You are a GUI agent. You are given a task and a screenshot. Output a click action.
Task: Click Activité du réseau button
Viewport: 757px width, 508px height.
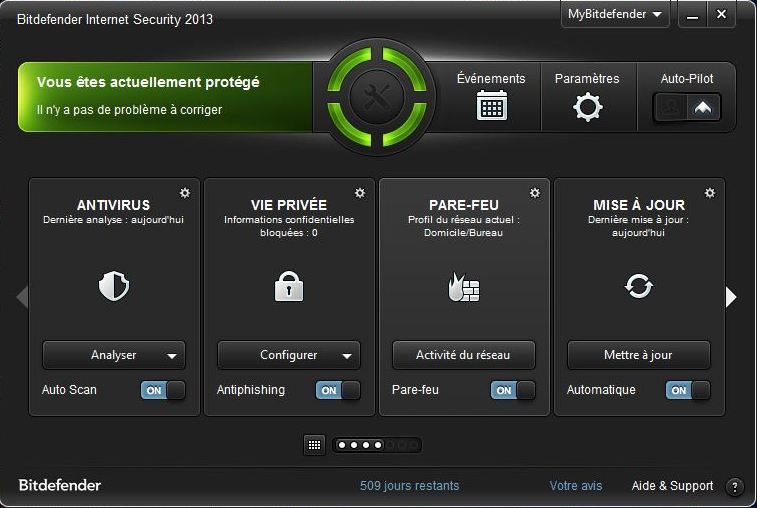(463, 355)
